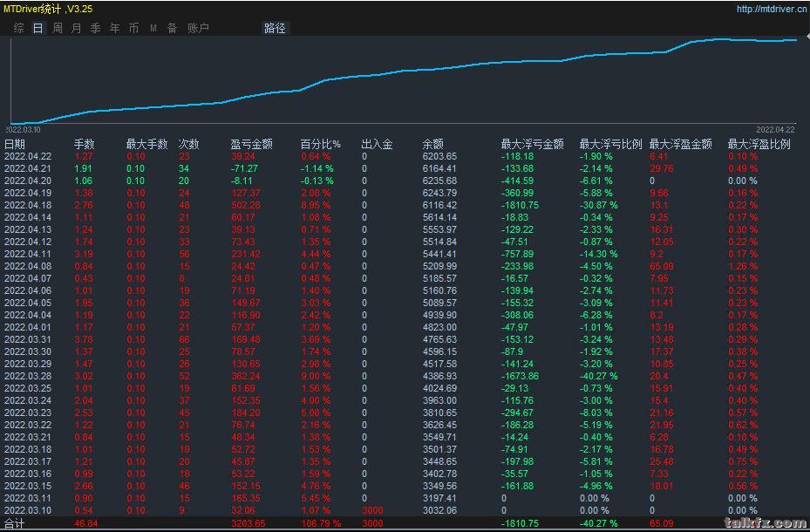Click the profit value 362.24
The height and width of the screenshot is (532, 810).
(246, 376)
